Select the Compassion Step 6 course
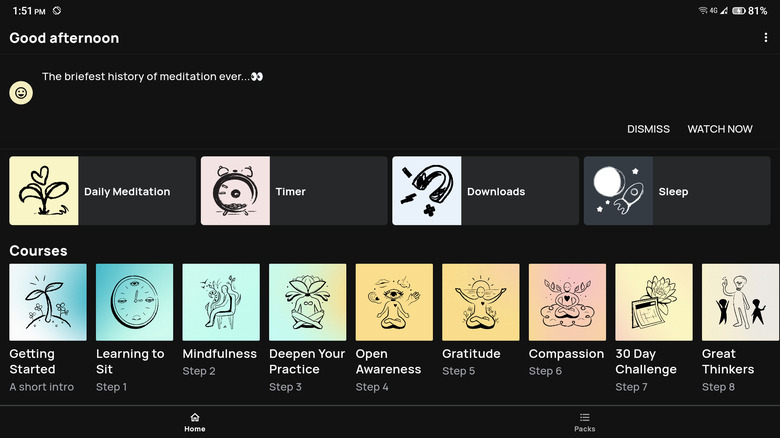The height and width of the screenshot is (438, 780). [x=567, y=302]
